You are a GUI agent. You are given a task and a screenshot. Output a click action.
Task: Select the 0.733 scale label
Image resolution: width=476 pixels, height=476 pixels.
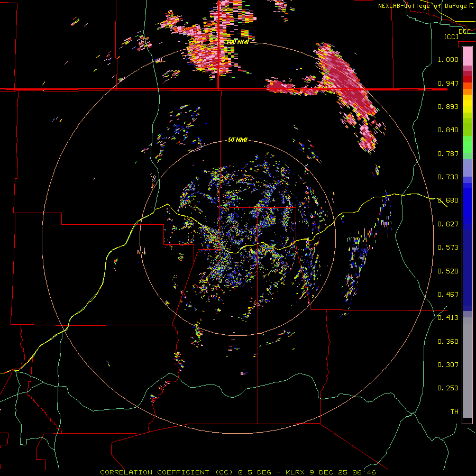click(x=448, y=177)
